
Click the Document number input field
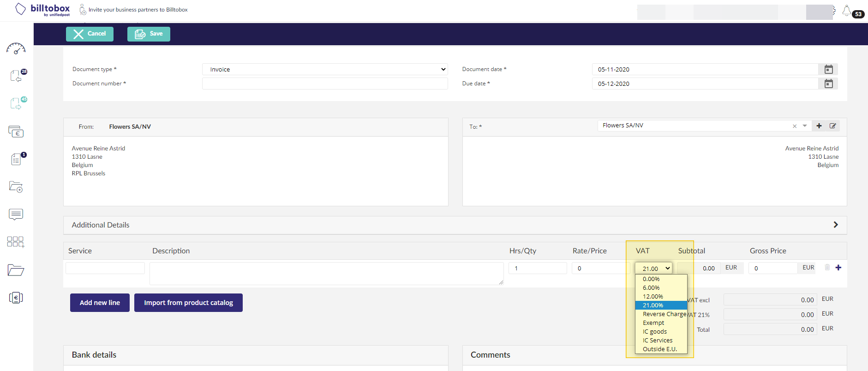pos(325,84)
